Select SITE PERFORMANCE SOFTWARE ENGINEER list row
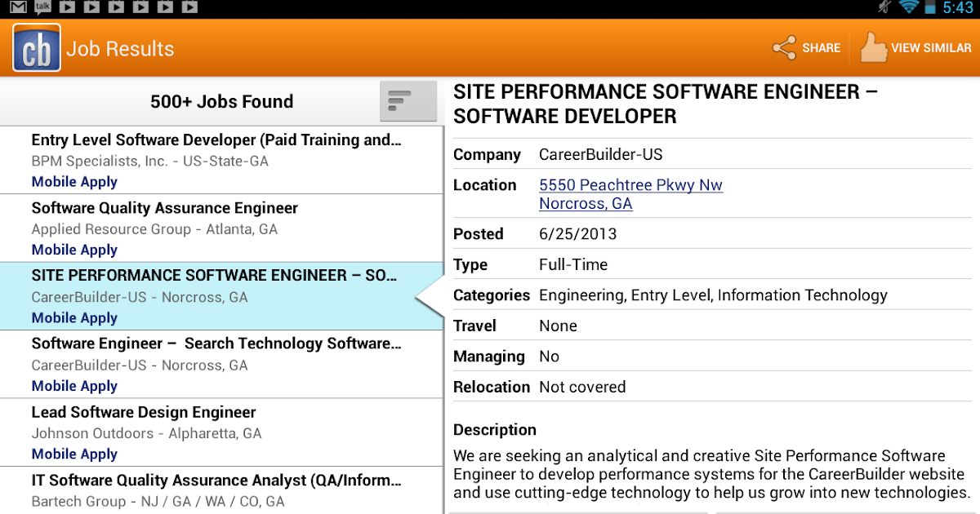The height and width of the screenshot is (514, 980). tap(221, 295)
